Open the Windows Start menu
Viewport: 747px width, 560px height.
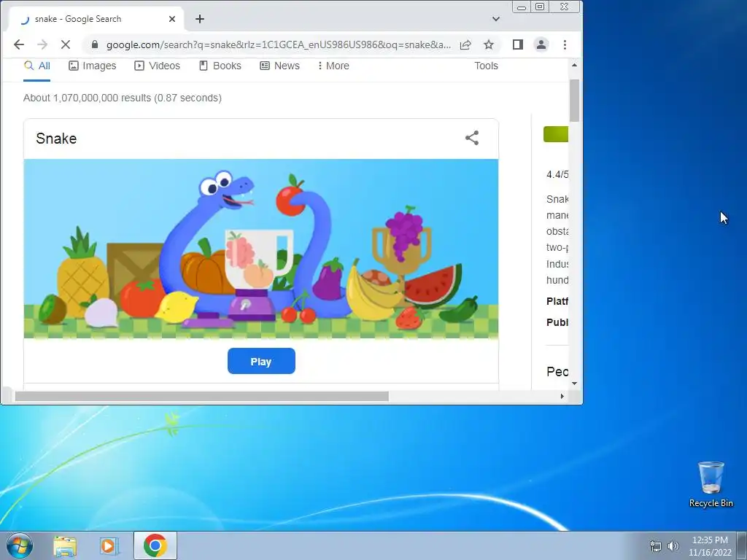[19, 545]
